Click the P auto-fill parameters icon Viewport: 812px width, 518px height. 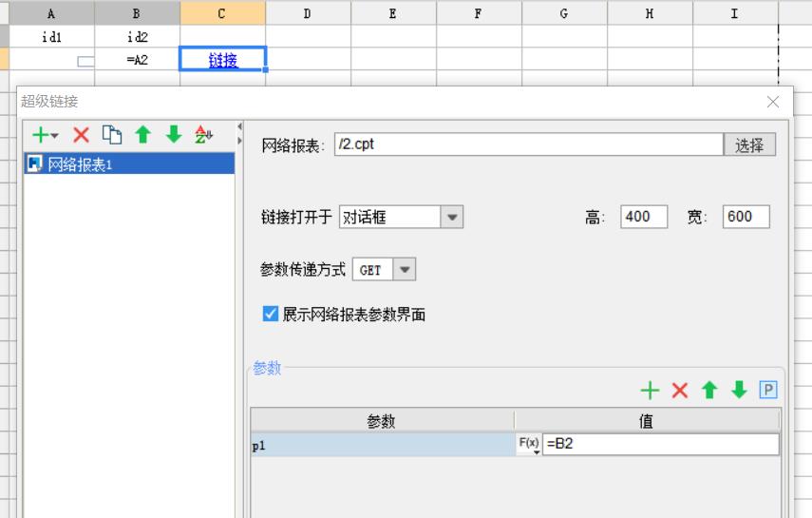768,390
